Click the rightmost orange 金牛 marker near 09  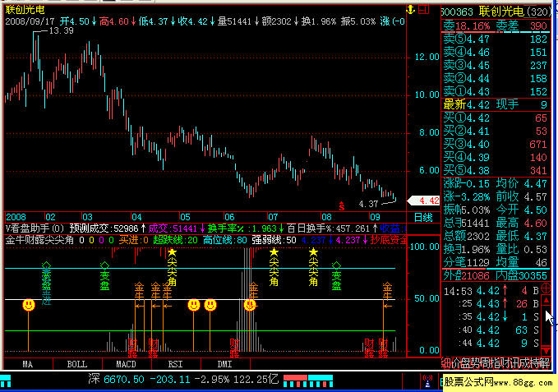tap(387, 294)
